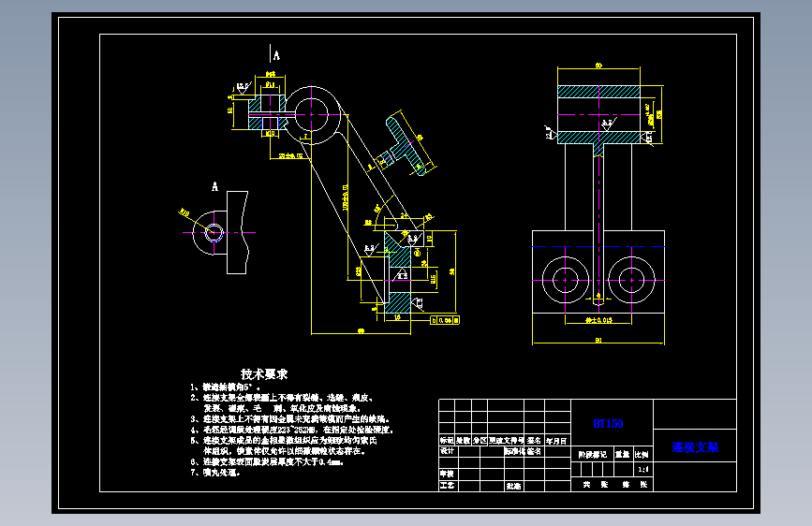The image size is (812, 526).
Task: Click the 处数 column header
Action: 463,441
